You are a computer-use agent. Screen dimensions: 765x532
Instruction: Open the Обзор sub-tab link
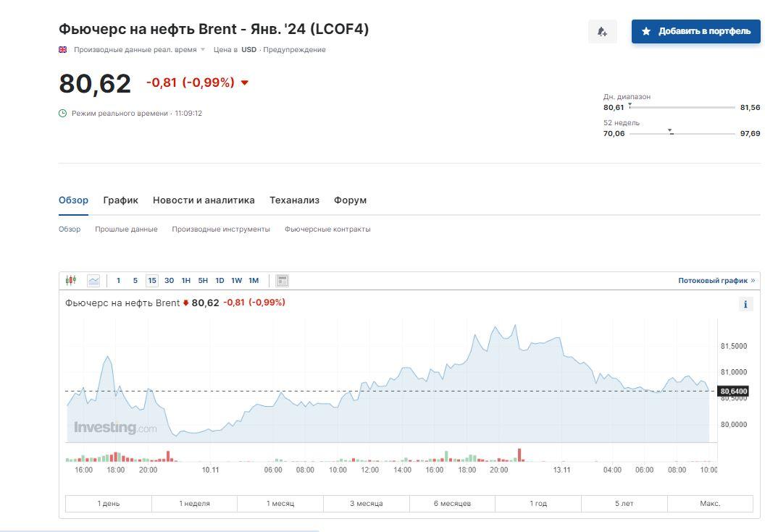click(70, 229)
